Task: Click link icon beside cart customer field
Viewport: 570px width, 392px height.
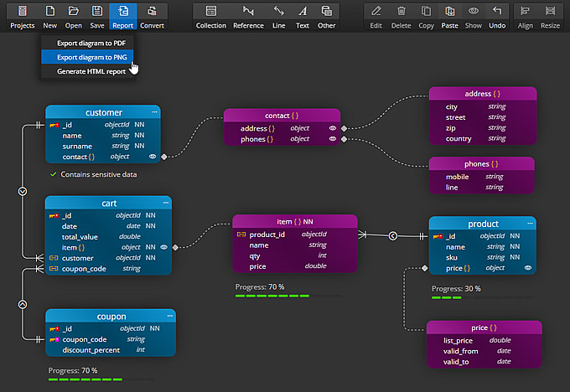Action: click(x=54, y=258)
